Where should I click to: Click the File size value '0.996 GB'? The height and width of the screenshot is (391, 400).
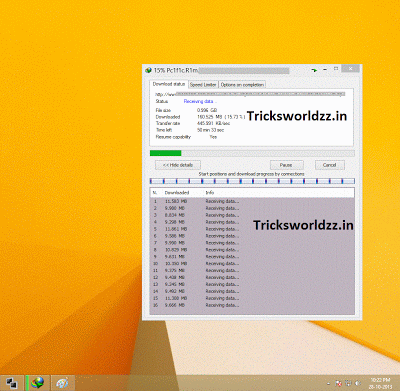pos(207,110)
